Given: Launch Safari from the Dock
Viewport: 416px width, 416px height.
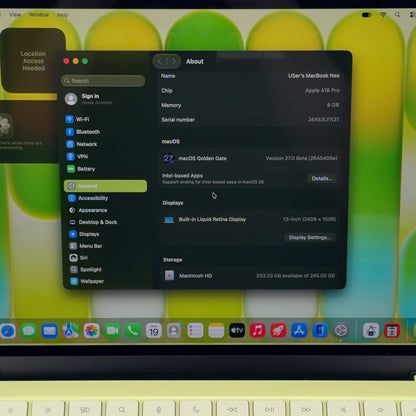Looking at the screenshot, I should tap(8, 331).
